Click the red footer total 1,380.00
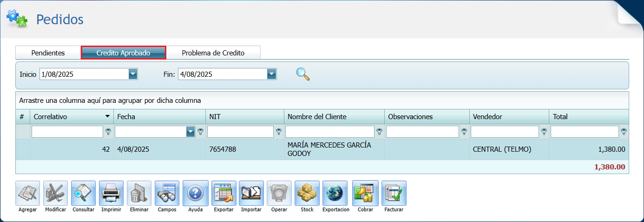Viewport: 644px width, 222px height. pyautogui.click(x=610, y=167)
